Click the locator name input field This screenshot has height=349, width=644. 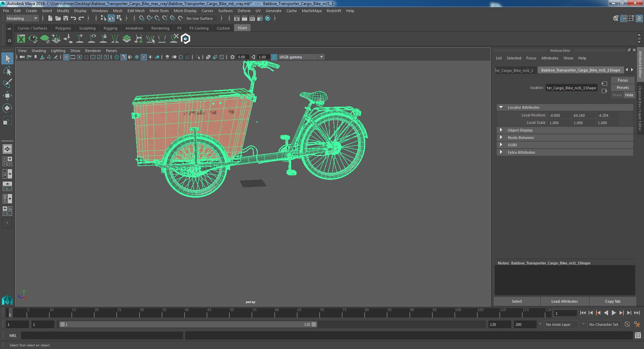point(571,88)
